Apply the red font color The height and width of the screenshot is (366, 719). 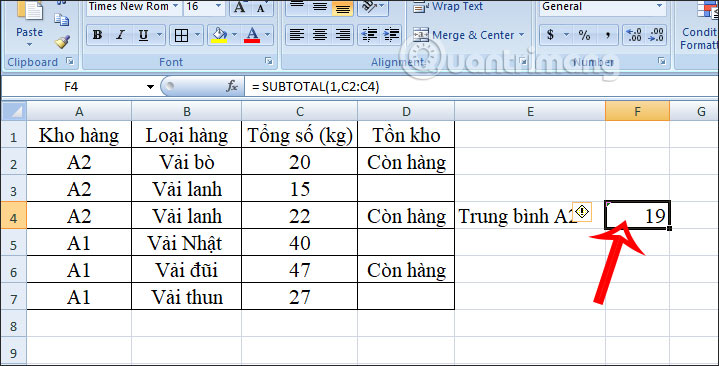pos(252,35)
